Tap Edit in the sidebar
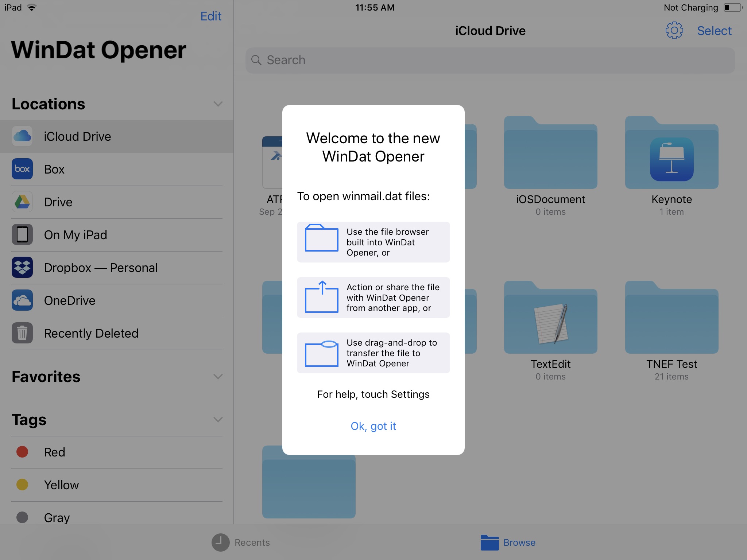This screenshot has height=560, width=747. pos(211,16)
